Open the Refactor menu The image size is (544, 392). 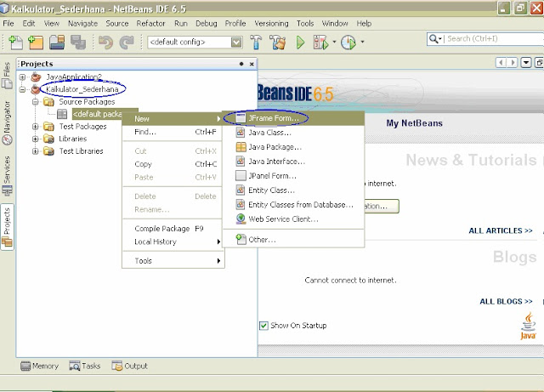tap(150, 23)
